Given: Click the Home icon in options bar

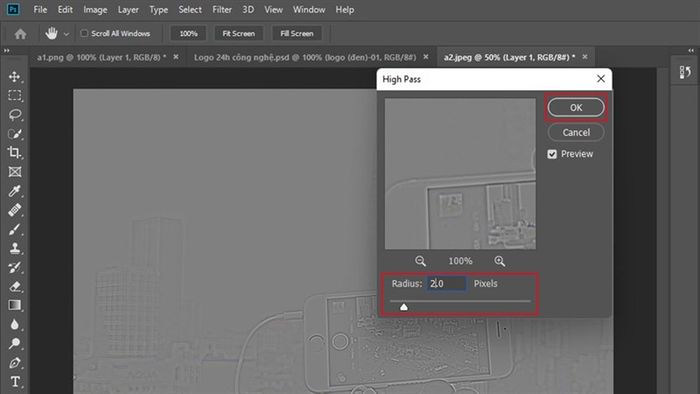Looking at the screenshot, I should (x=20, y=33).
